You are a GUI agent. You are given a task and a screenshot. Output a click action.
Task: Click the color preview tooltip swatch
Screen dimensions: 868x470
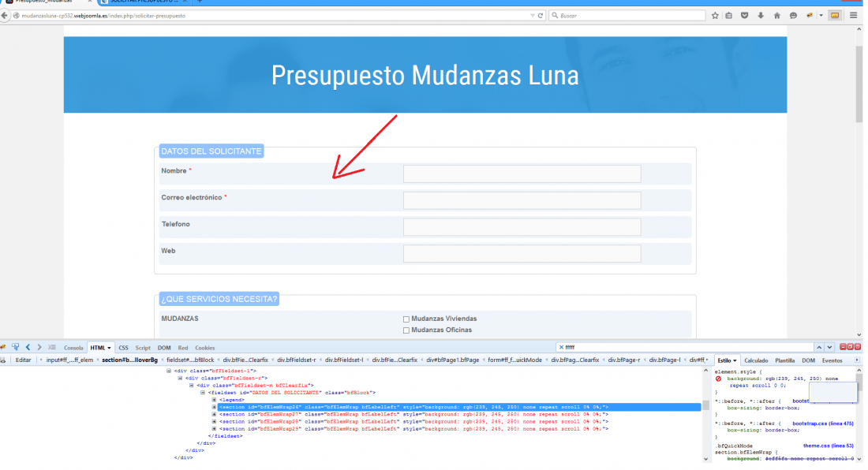point(832,391)
